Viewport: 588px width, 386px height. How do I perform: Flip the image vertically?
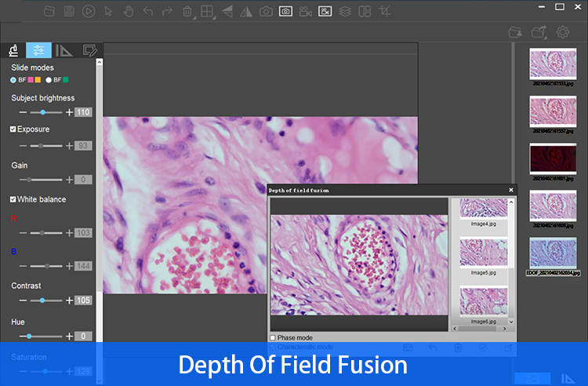[227, 11]
